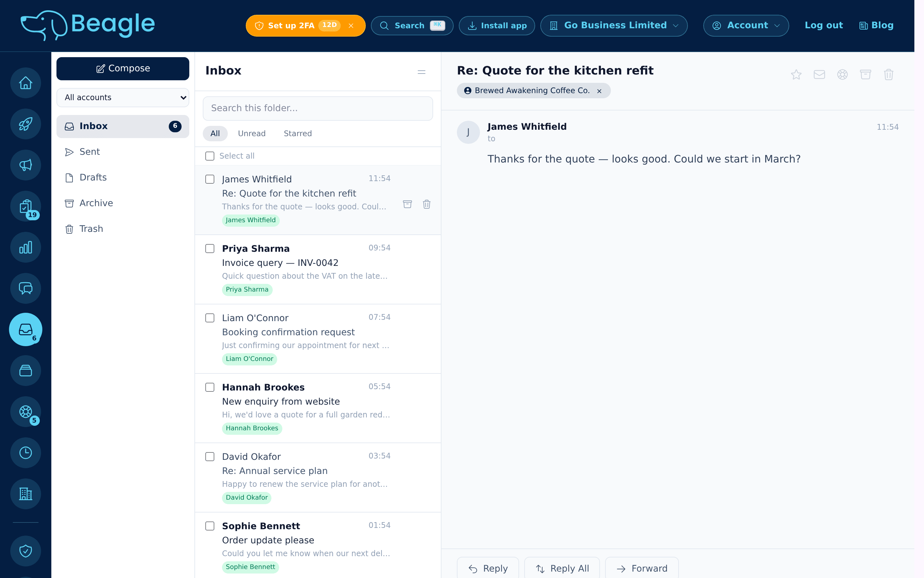Open the bar chart reports sidebar icon
This screenshot has width=924, height=578.
[26, 247]
